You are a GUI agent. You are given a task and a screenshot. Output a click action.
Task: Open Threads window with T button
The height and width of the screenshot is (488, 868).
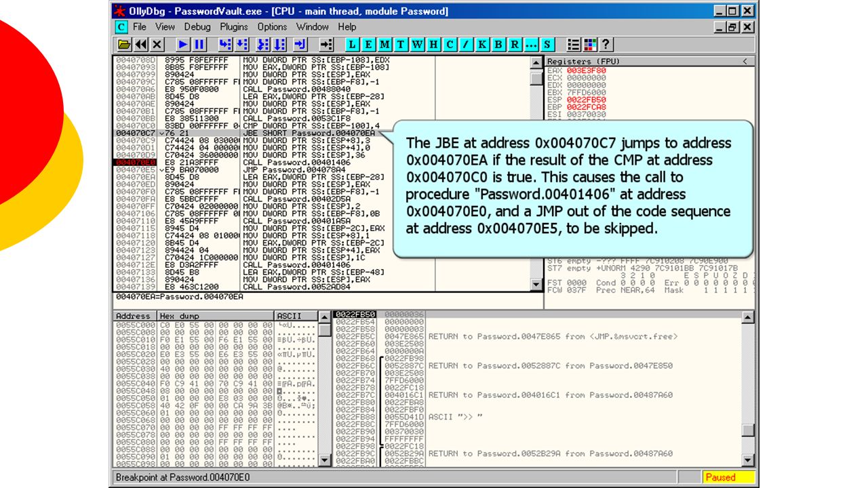click(401, 45)
